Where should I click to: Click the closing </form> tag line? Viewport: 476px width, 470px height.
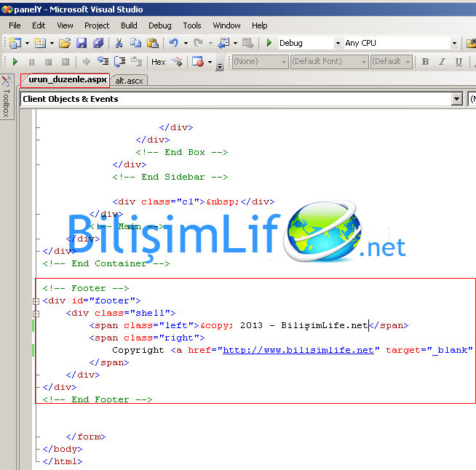pyautogui.click(x=86, y=437)
